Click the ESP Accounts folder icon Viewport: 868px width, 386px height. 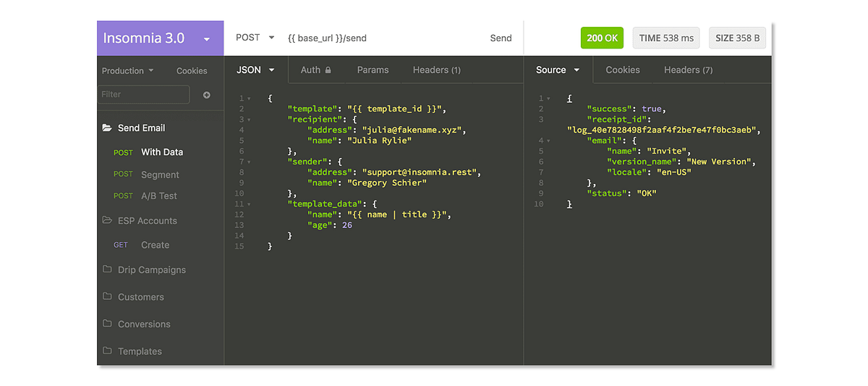pos(106,220)
